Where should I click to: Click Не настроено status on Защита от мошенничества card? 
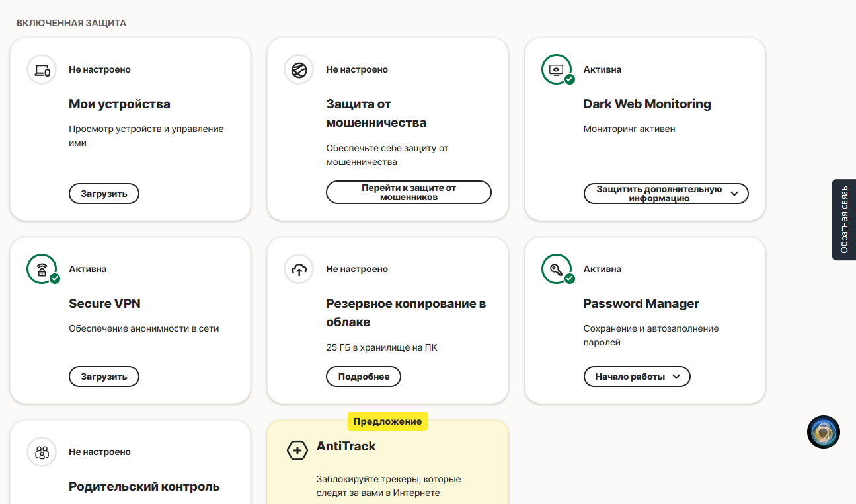357,70
